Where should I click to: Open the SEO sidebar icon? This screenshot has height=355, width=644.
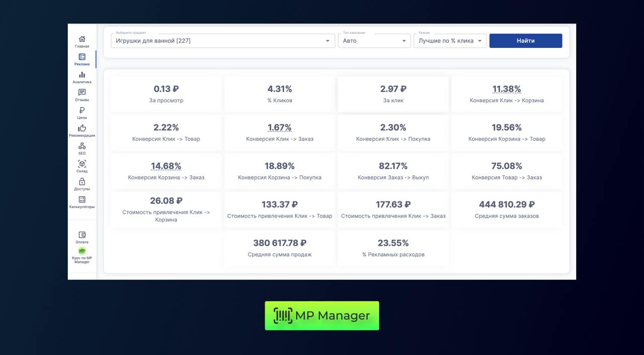pyautogui.click(x=82, y=146)
